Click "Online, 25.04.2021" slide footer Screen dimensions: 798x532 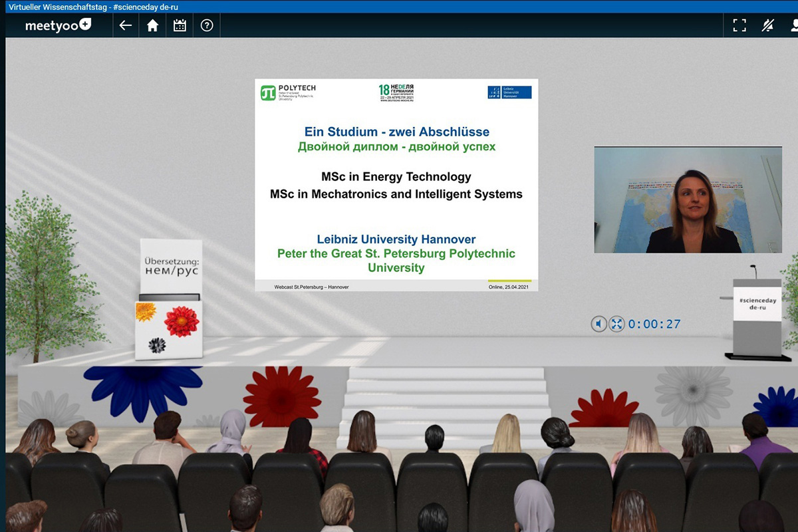508,287
